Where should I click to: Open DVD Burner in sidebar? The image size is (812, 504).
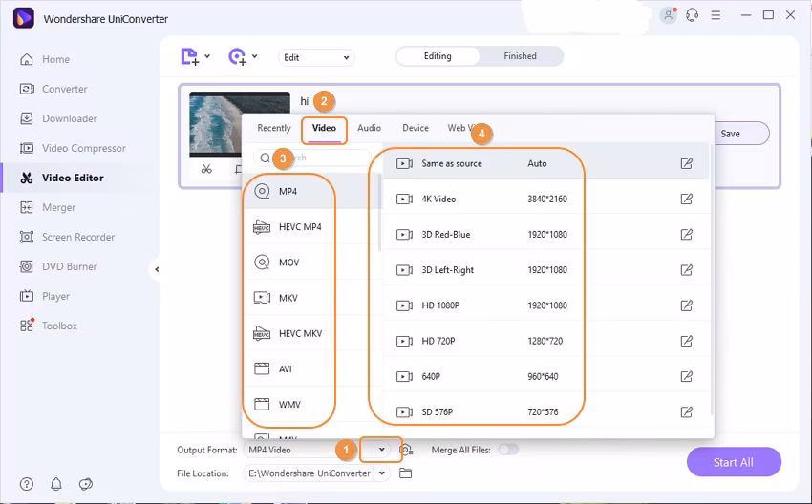(x=58, y=266)
